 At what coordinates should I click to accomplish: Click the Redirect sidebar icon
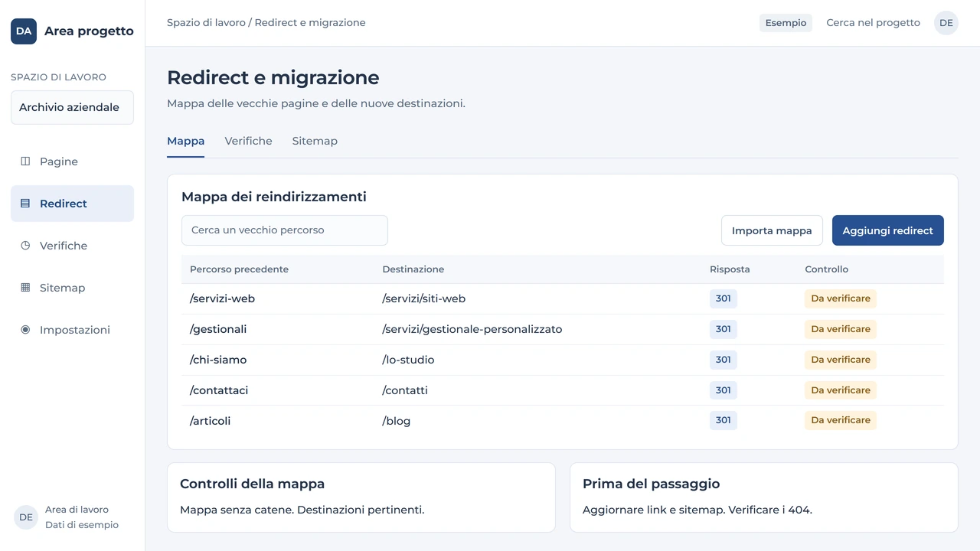[x=25, y=204]
